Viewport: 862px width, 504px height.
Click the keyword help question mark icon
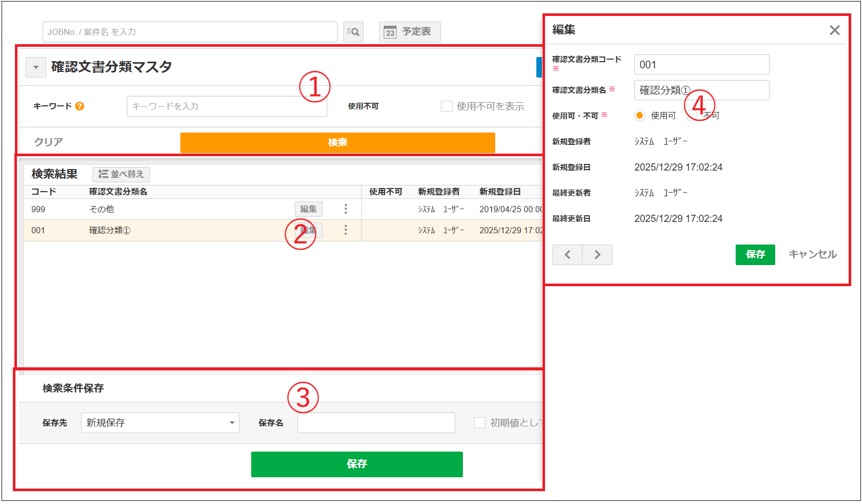[80, 106]
